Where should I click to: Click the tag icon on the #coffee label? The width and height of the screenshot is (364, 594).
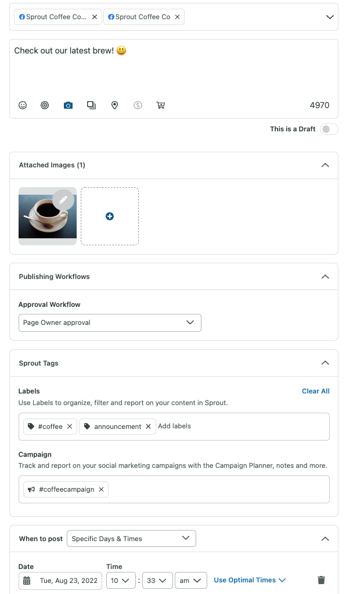(x=30, y=426)
